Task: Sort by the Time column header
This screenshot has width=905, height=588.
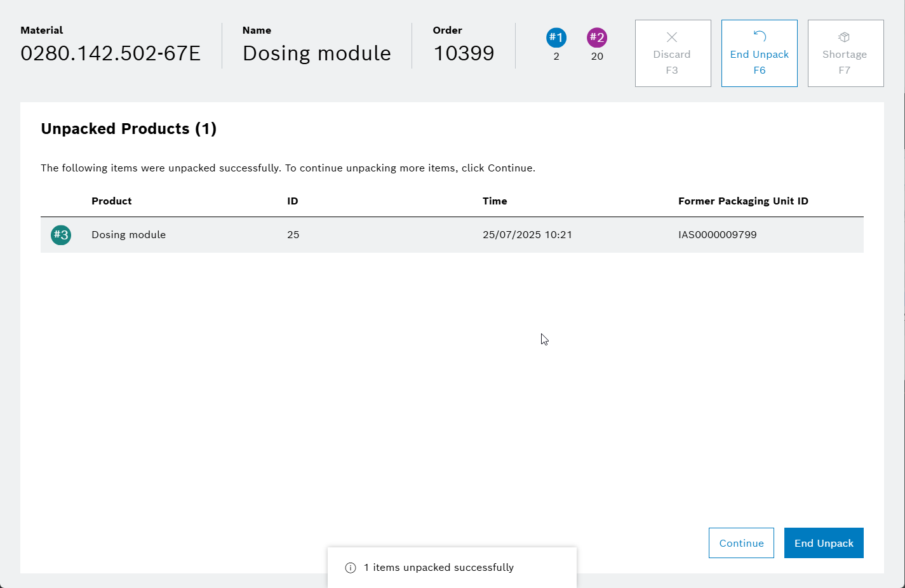Action: click(x=495, y=201)
